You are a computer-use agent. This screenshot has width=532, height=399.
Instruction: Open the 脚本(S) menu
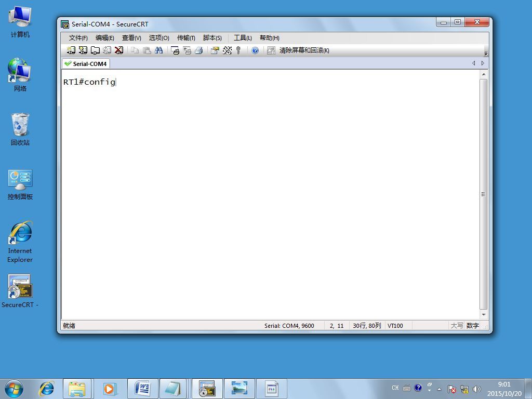pyautogui.click(x=212, y=37)
